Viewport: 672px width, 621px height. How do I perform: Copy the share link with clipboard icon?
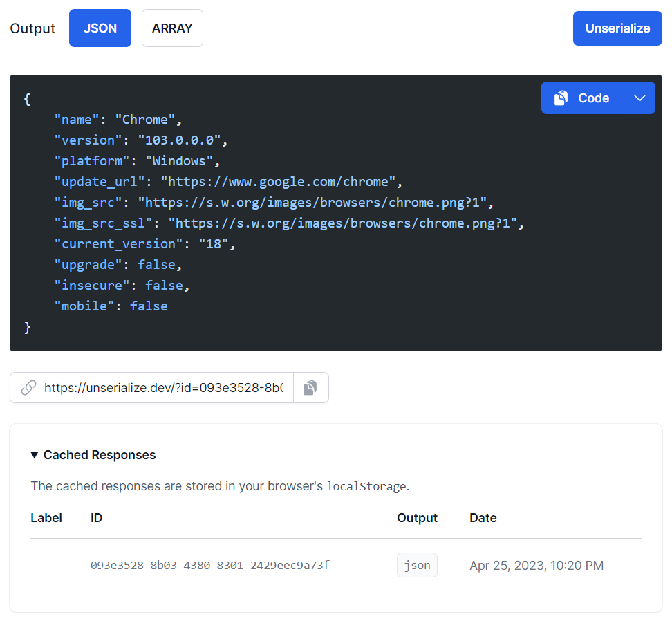(x=310, y=388)
